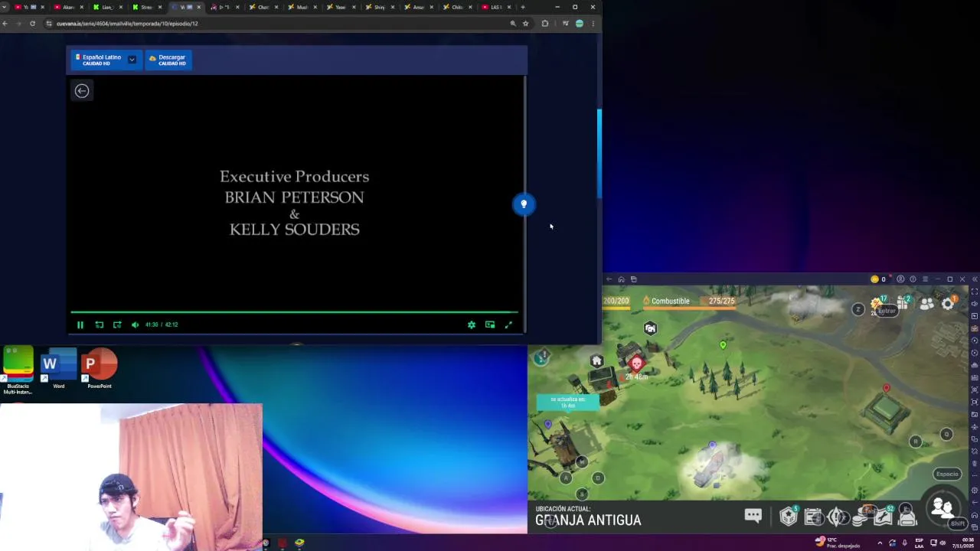Open the Chrome three-dot menu

coord(593,24)
